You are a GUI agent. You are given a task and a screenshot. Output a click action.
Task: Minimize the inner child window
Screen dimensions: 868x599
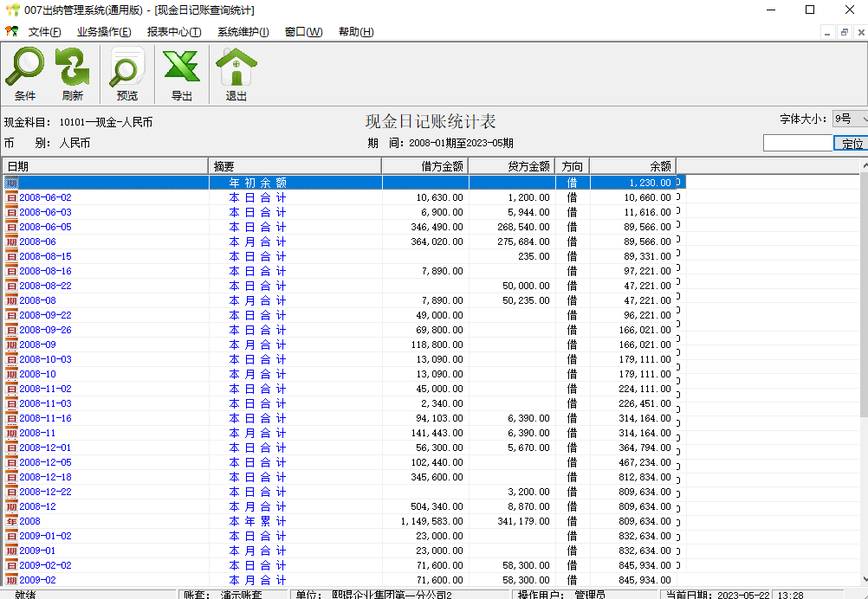click(x=827, y=33)
